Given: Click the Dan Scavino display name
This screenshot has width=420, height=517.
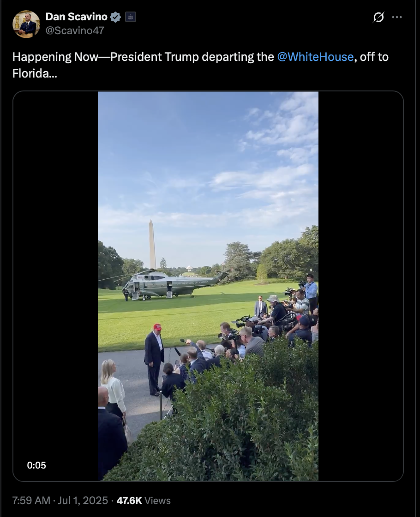Looking at the screenshot, I should click(x=77, y=17).
